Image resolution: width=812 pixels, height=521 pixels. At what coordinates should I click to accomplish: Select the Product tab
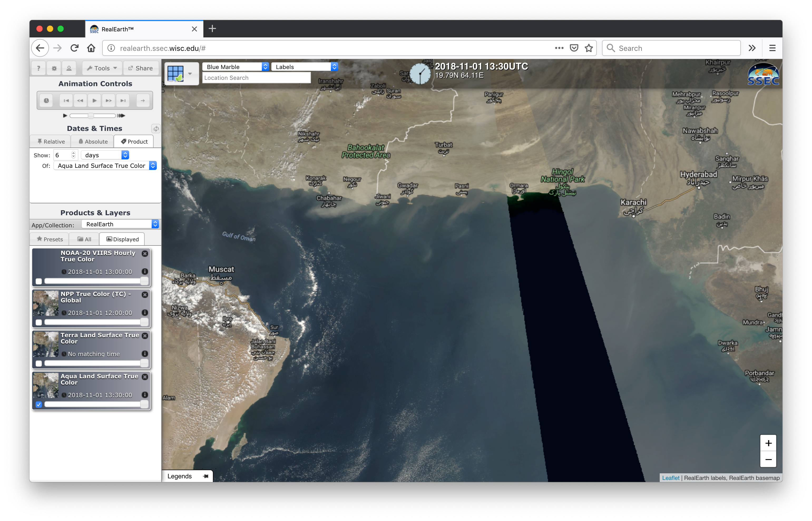[134, 141]
